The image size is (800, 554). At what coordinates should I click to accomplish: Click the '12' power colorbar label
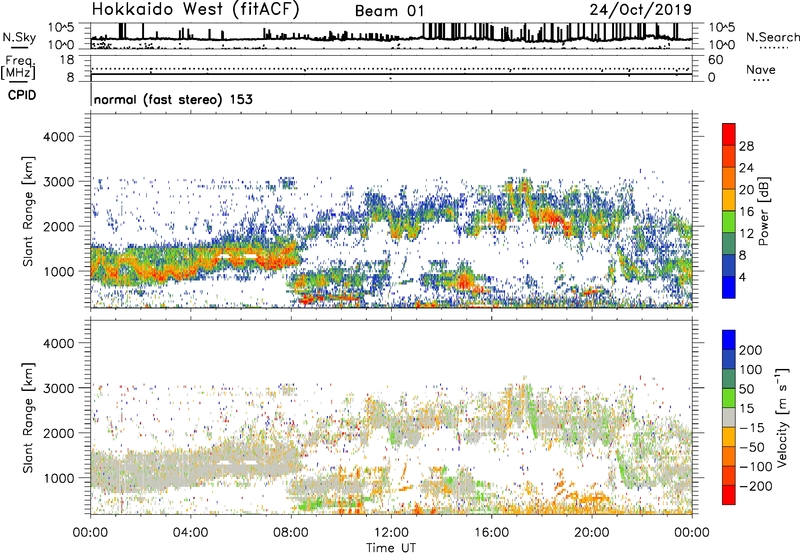tap(746, 234)
